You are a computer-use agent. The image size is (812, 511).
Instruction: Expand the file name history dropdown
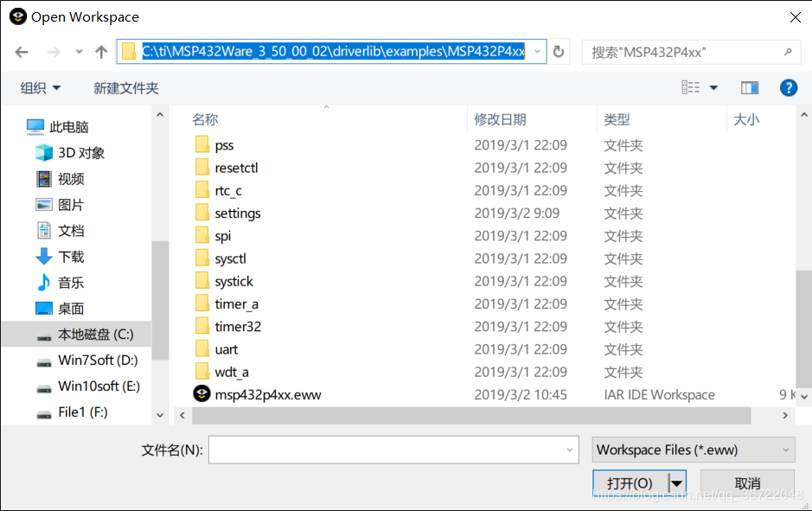569,450
